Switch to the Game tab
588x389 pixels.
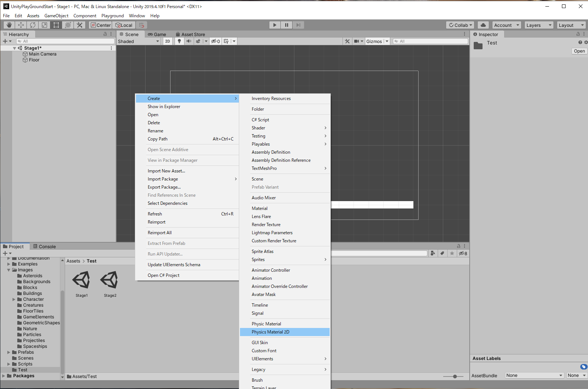point(157,34)
